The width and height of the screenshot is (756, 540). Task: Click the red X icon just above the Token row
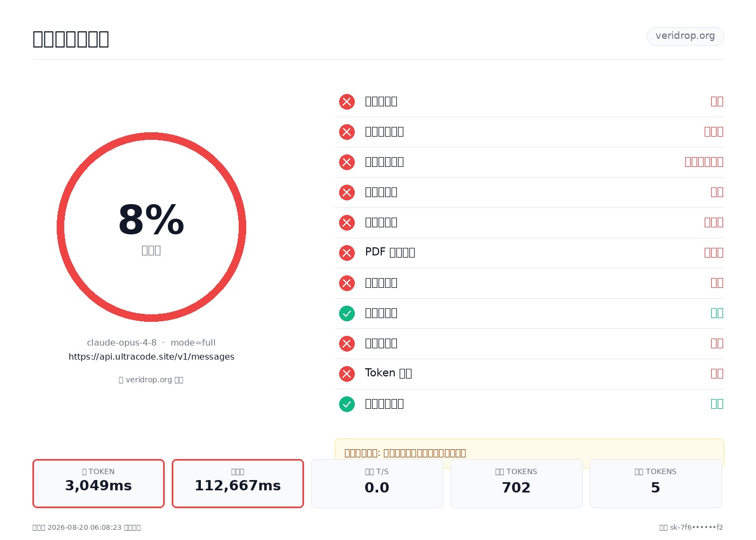point(347,343)
